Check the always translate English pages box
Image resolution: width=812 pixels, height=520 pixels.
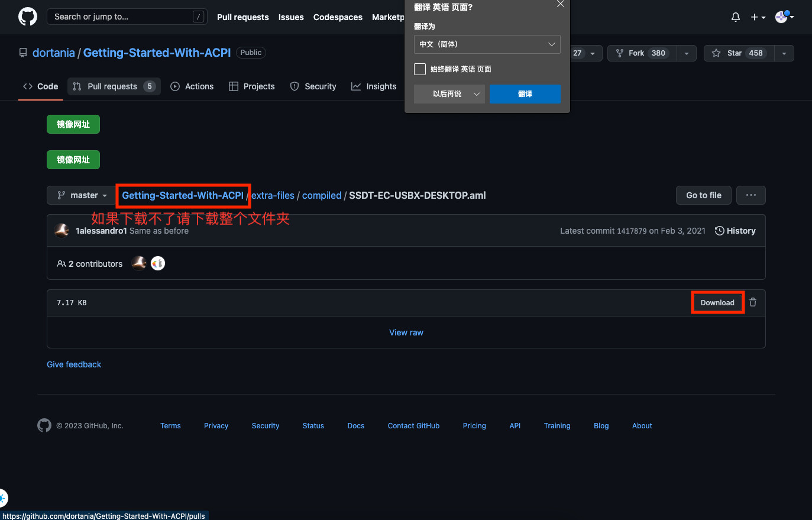click(x=420, y=69)
